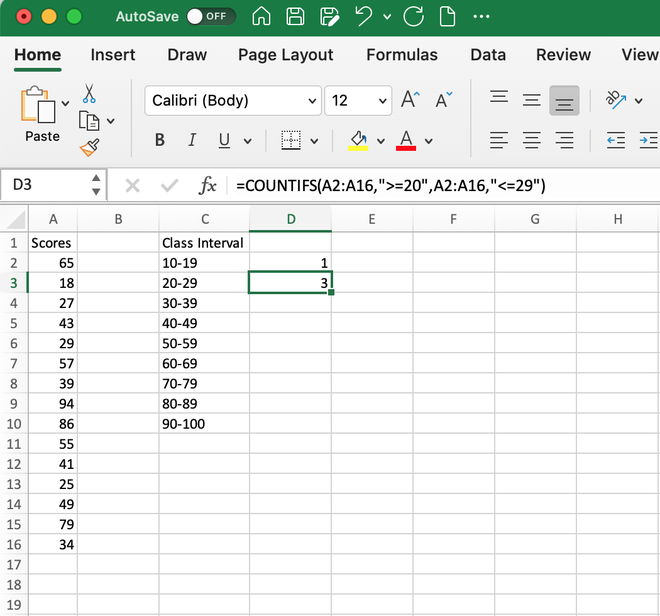Cut selection with the scissors icon
Viewport: 660px width, 616px height.
[89, 93]
